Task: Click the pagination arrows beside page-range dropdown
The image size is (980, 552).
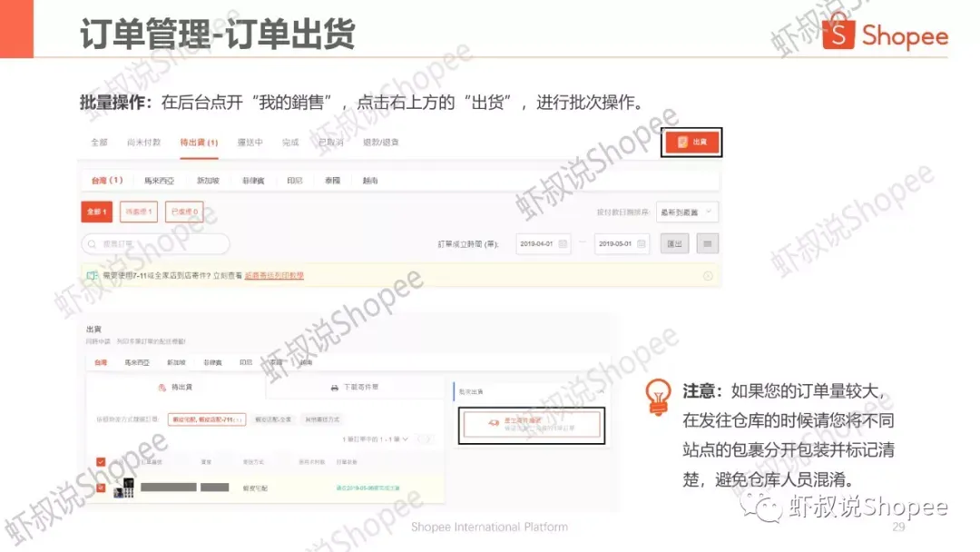Action: coord(425,439)
